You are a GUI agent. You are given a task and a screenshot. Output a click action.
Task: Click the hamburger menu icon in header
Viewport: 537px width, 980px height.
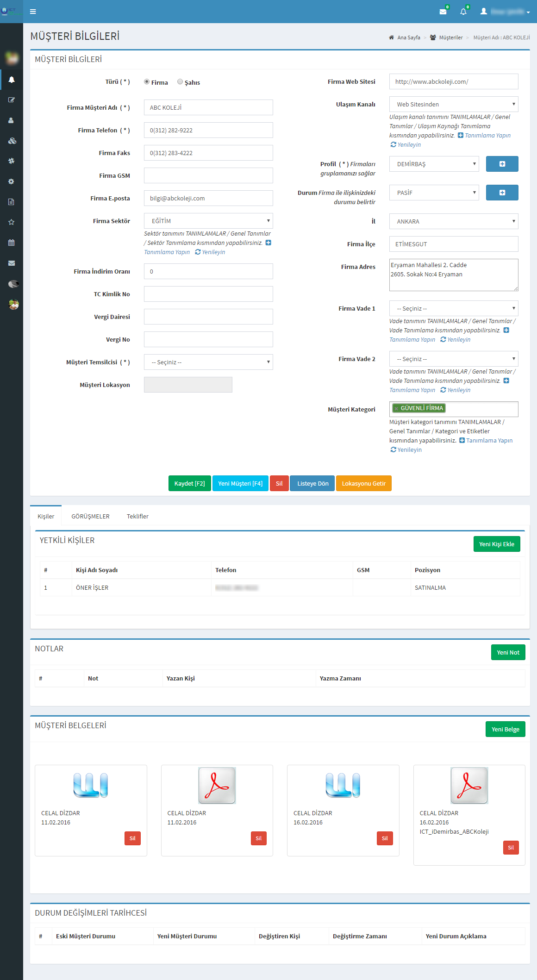(33, 12)
